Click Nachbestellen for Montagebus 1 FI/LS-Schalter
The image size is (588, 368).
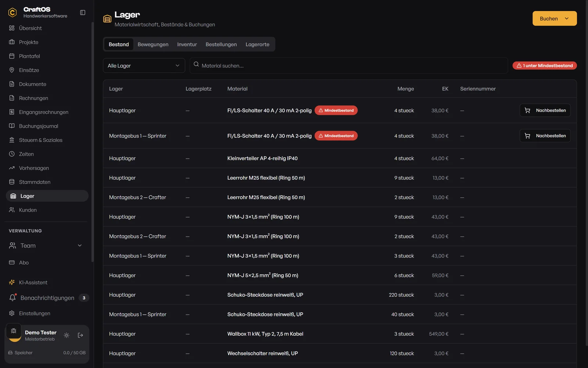(545, 136)
